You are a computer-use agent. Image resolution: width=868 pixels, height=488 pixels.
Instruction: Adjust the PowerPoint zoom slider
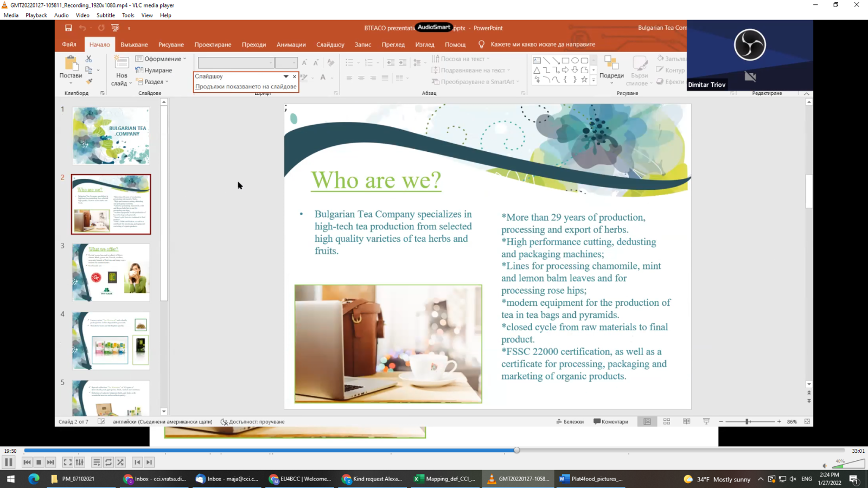(x=750, y=421)
